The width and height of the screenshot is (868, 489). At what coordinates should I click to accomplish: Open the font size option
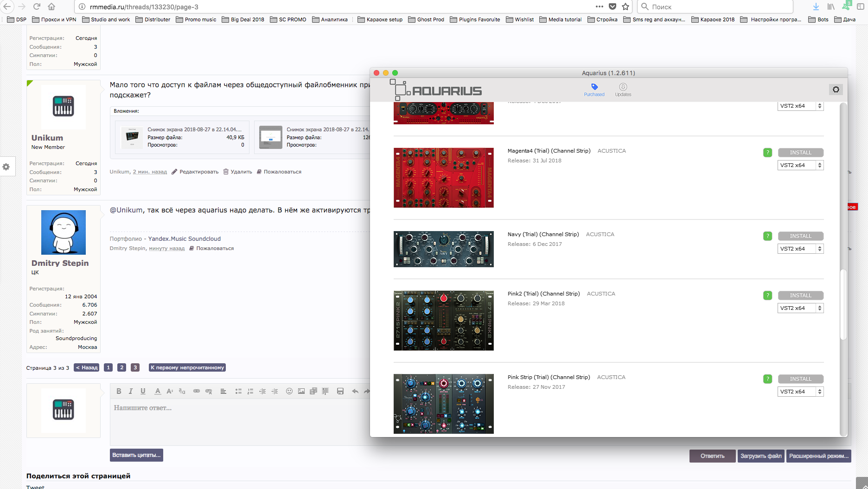[x=170, y=391]
